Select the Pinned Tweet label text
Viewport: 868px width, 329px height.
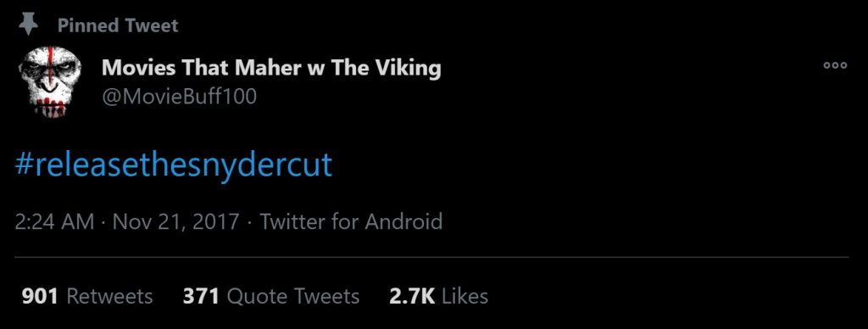point(118,25)
